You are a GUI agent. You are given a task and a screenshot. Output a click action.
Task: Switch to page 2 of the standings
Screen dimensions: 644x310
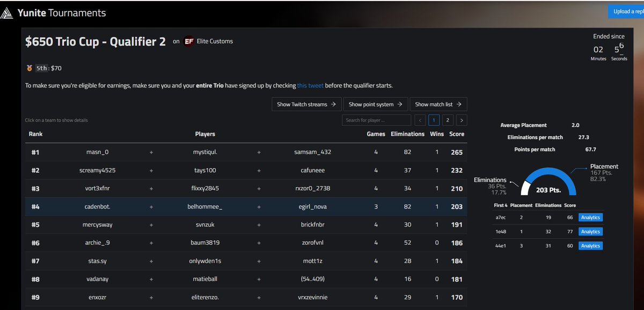(447, 120)
